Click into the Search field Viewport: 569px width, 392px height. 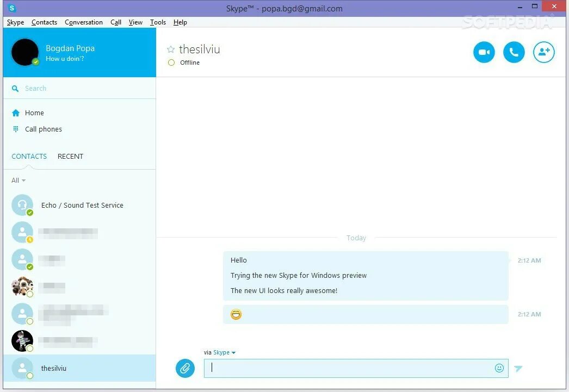(x=79, y=89)
